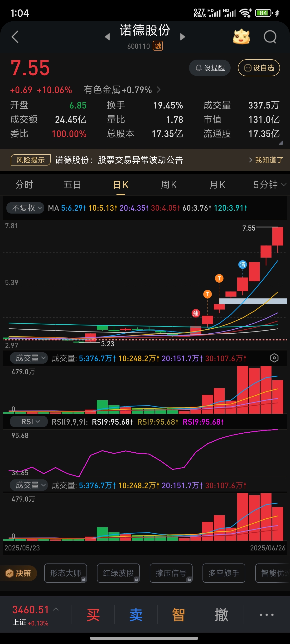Expand 上证 index 3460.51 panel
The width and height of the screenshot is (290, 644).
pos(35,615)
